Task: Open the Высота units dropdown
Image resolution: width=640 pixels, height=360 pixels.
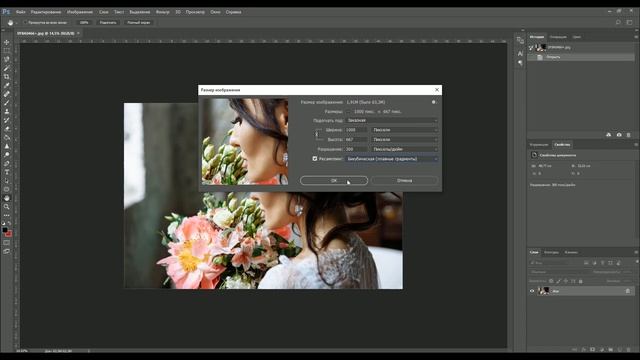Action: (x=404, y=140)
